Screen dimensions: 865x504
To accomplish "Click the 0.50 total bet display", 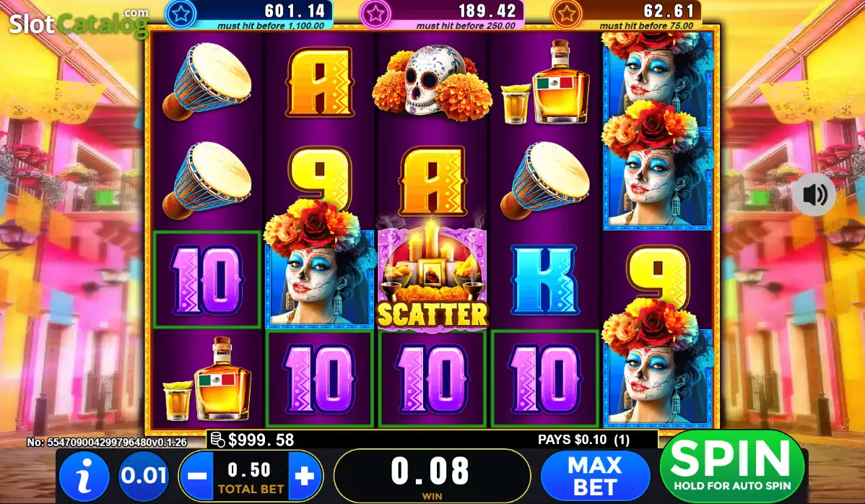I will tap(251, 477).
